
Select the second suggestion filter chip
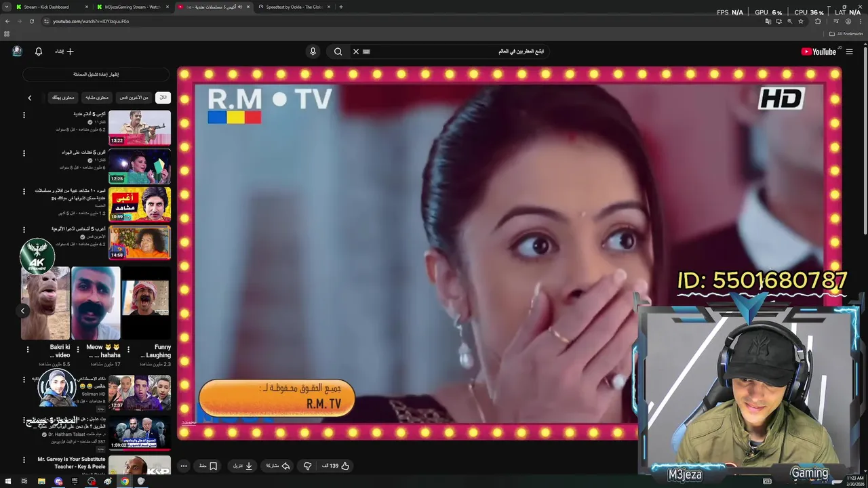[134, 98]
